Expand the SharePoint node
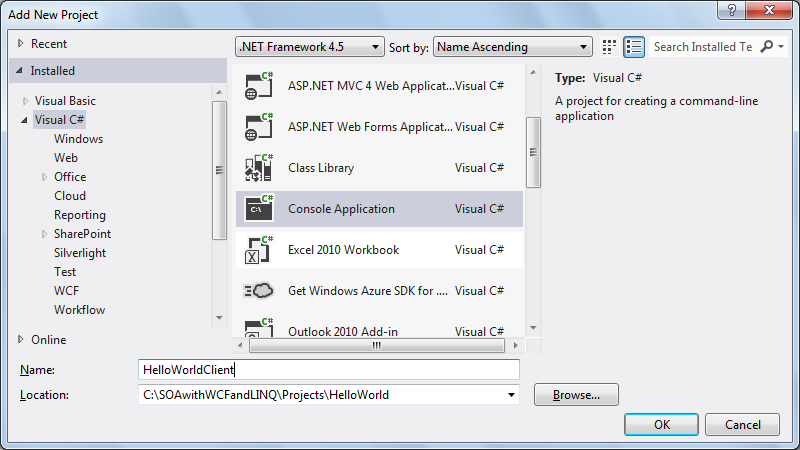Image resolution: width=800 pixels, height=450 pixels. click(x=44, y=234)
